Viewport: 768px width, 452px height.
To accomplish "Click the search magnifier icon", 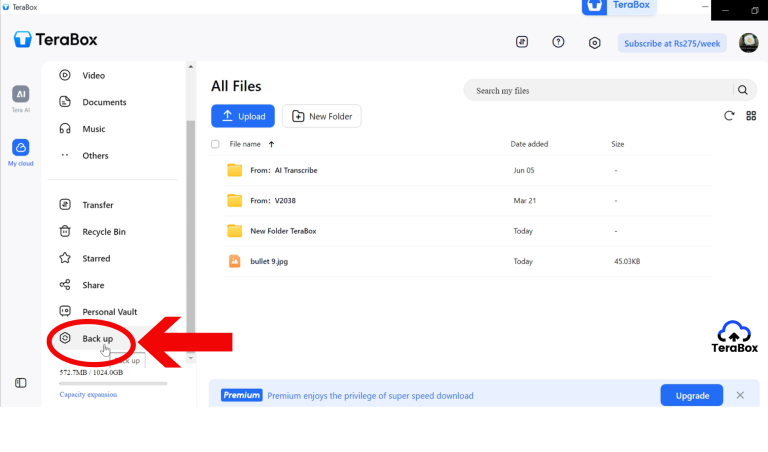I will coord(743,90).
